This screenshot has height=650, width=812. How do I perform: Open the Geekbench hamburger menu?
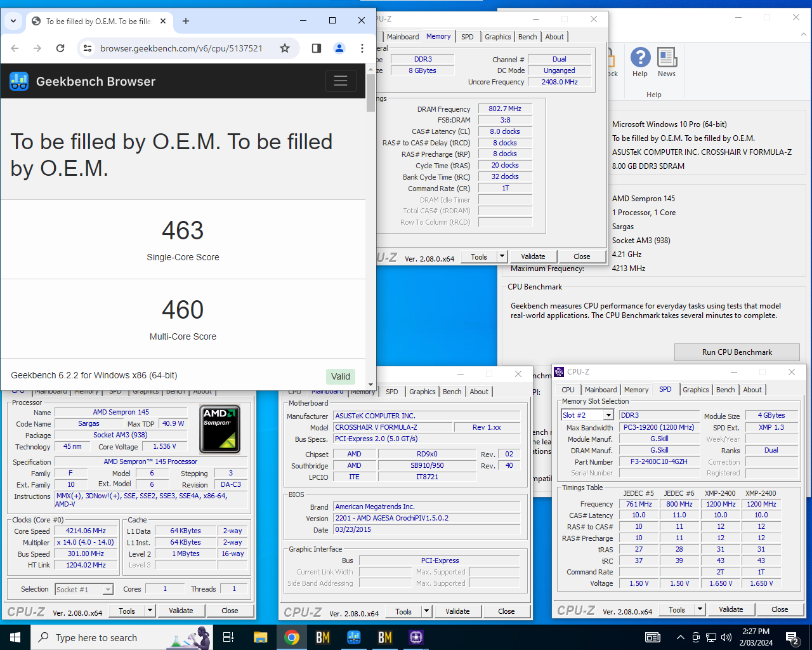pos(341,81)
